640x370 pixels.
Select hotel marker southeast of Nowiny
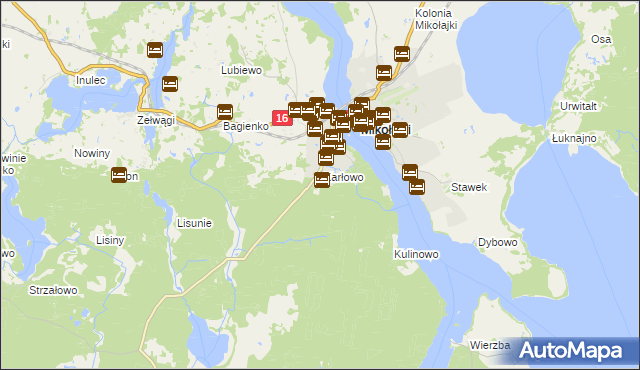pos(119,175)
